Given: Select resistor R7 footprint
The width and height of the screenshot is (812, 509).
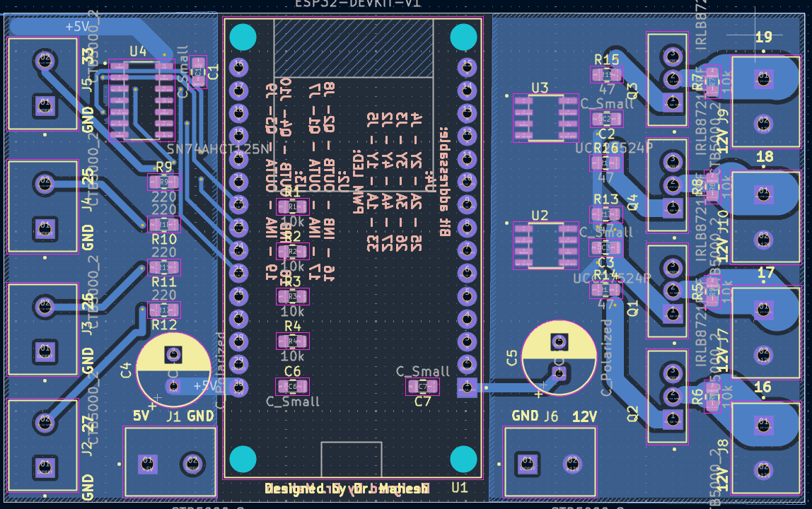Looking at the screenshot, I should tap(712, 82).
